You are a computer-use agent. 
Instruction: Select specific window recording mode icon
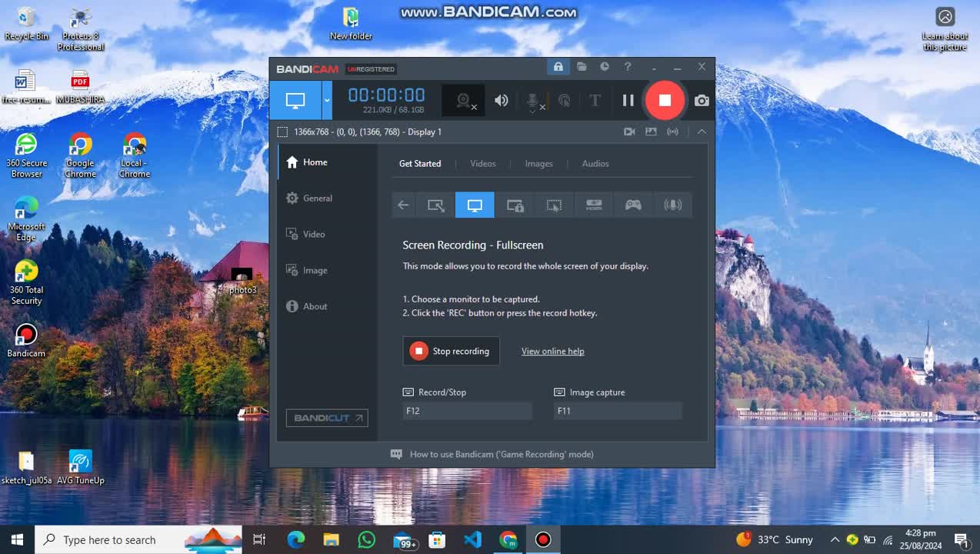tap(515, 205)
